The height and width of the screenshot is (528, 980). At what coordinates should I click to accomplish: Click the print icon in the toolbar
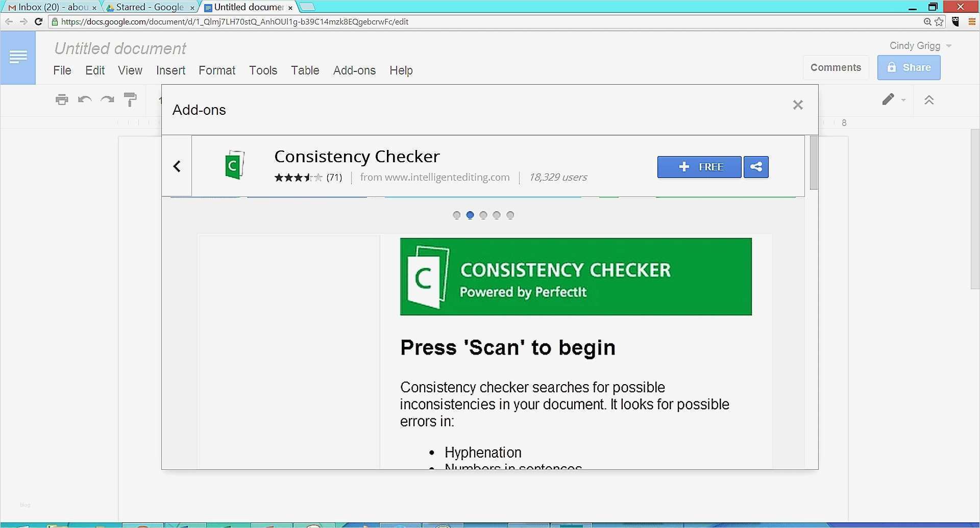[x=62, y=99]
